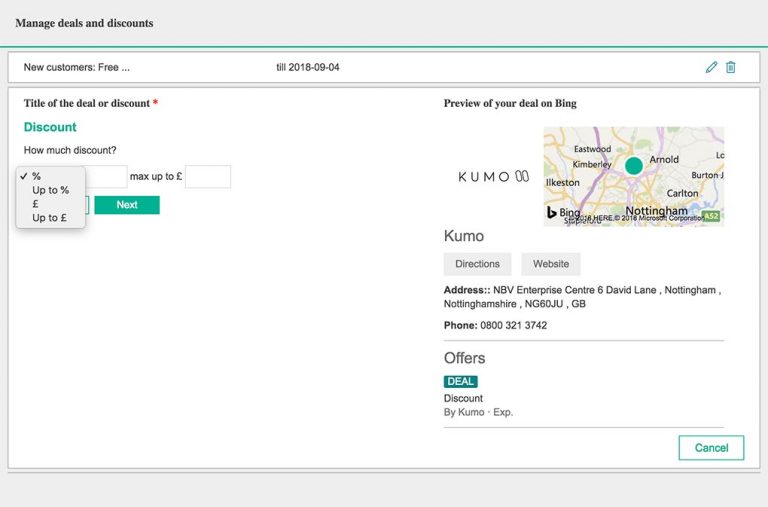Delete the New customers deal with trash icon
Screen dimensions: 768x507
(x=730, y=67)
